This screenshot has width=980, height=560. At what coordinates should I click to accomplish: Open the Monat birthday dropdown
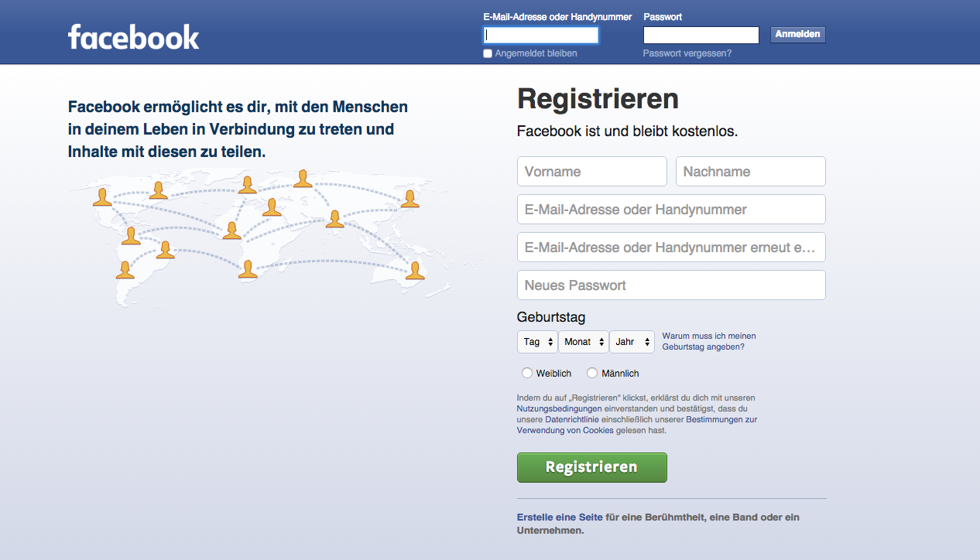pyautogui.click(x=584, y=342)
